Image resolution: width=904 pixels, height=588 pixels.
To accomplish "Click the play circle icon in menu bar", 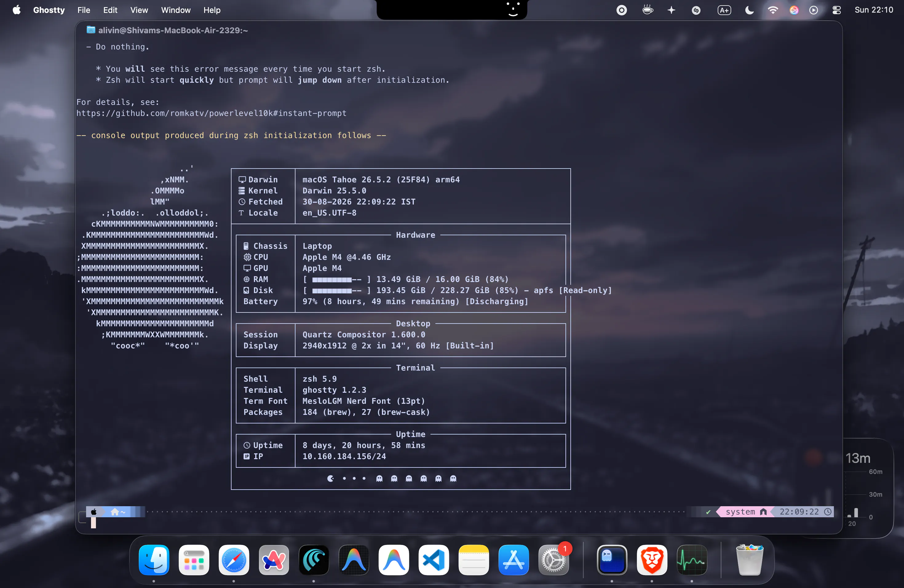I will (x=813, y=10).
